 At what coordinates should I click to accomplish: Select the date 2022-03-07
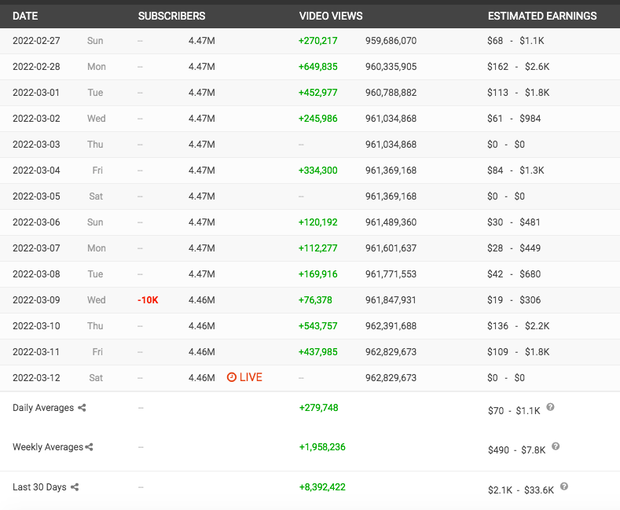tap(36, 248)
